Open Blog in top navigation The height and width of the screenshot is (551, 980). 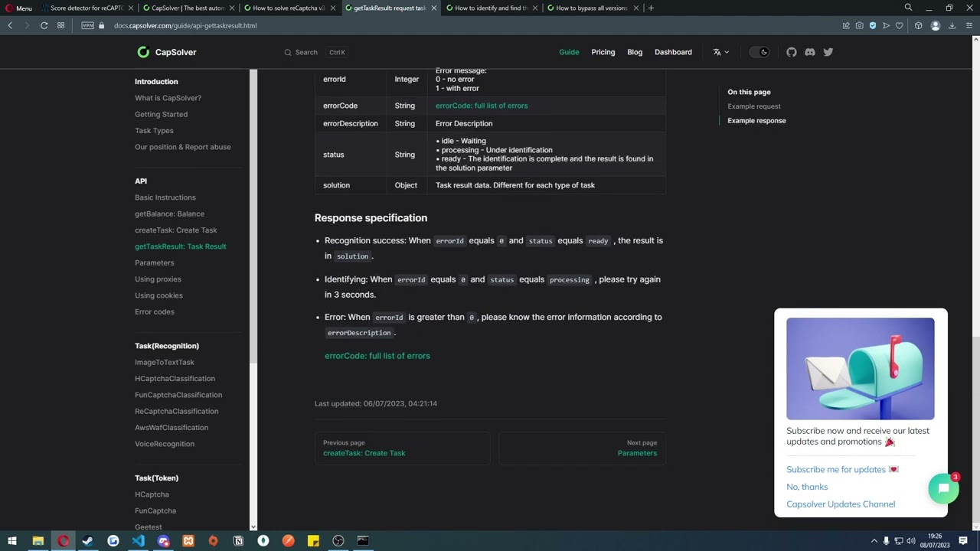(635, 52)
